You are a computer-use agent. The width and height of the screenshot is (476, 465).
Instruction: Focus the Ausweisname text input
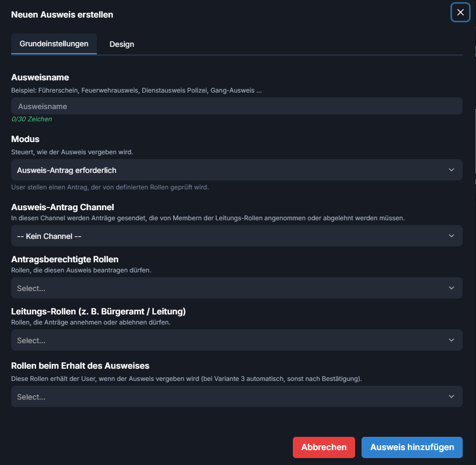click(x=236, y=106)
